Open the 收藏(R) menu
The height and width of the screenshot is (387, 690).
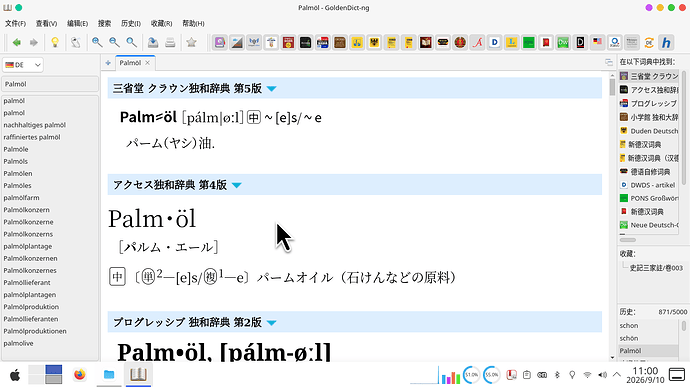[161, 23]
